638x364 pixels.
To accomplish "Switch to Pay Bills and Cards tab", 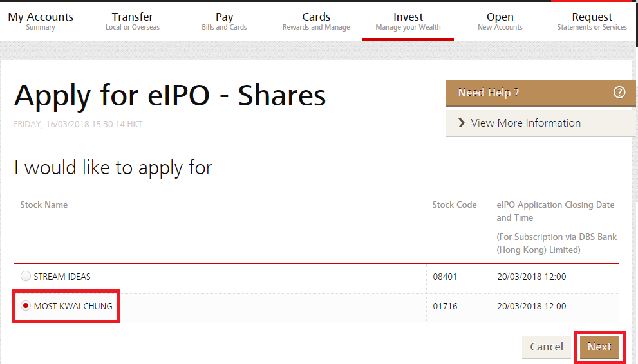I will coord(224,21).
